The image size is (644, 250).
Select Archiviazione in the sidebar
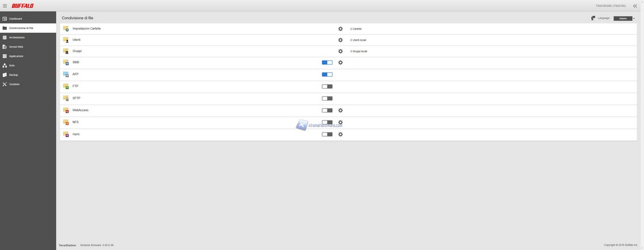point(16,37)
